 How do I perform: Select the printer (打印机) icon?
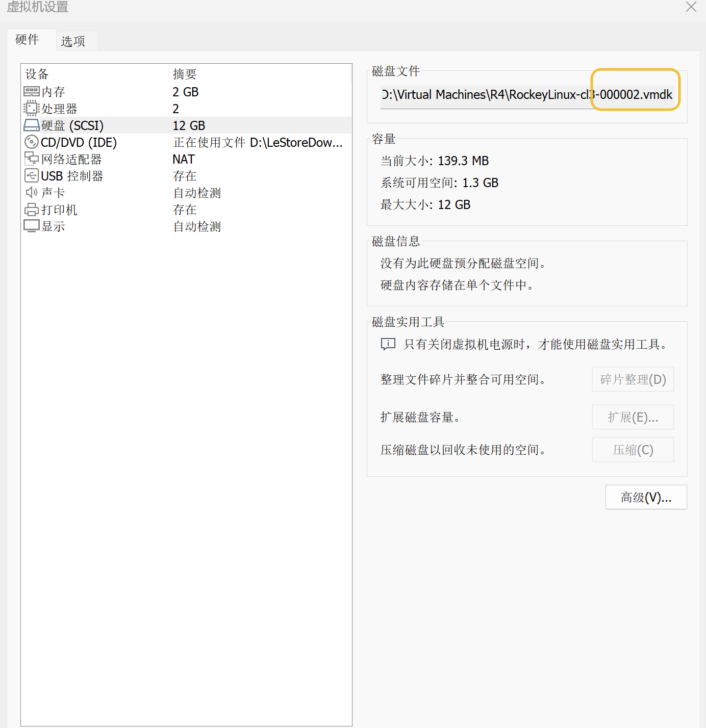[x=32, y=210]
